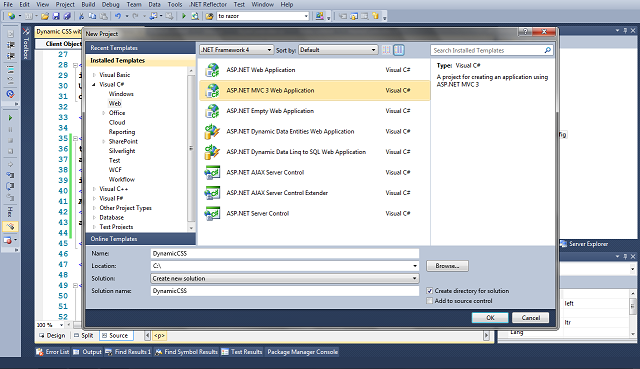
Task: Expand the Visual Basic tree node
Action: point(94,75)
